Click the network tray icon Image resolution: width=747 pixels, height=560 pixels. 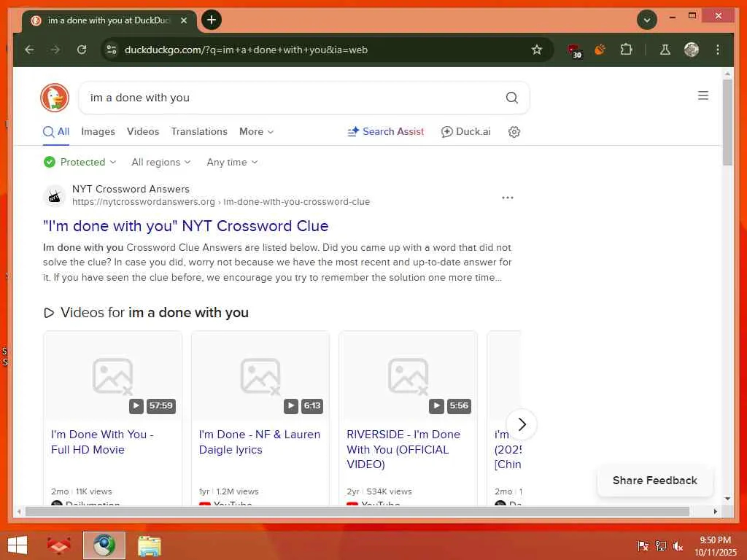[x=660, y=546]
